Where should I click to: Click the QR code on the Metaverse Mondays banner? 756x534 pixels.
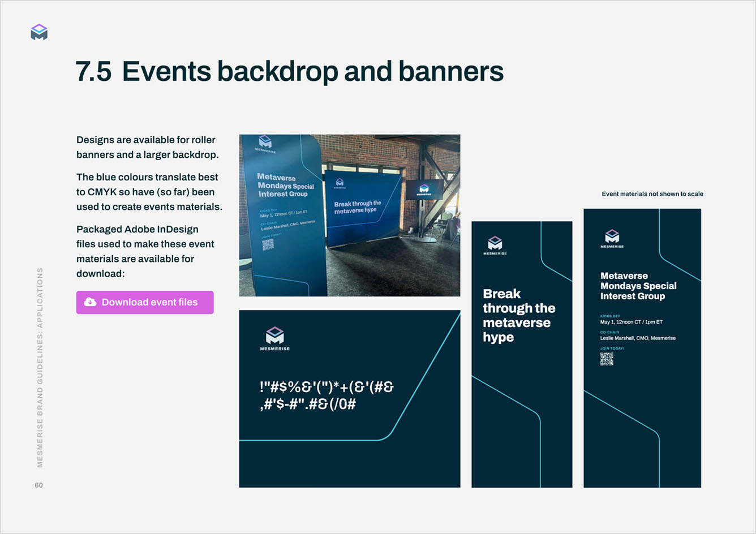pos(607,359)
